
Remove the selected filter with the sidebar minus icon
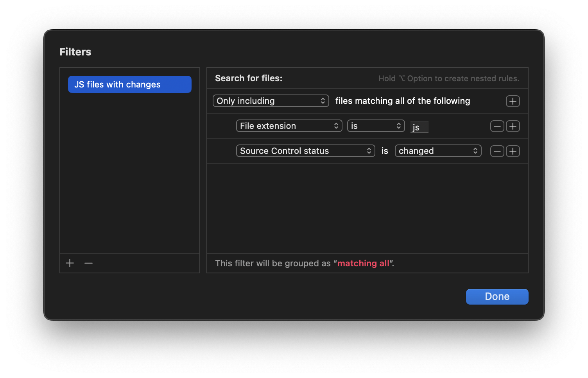coord(89,263)
